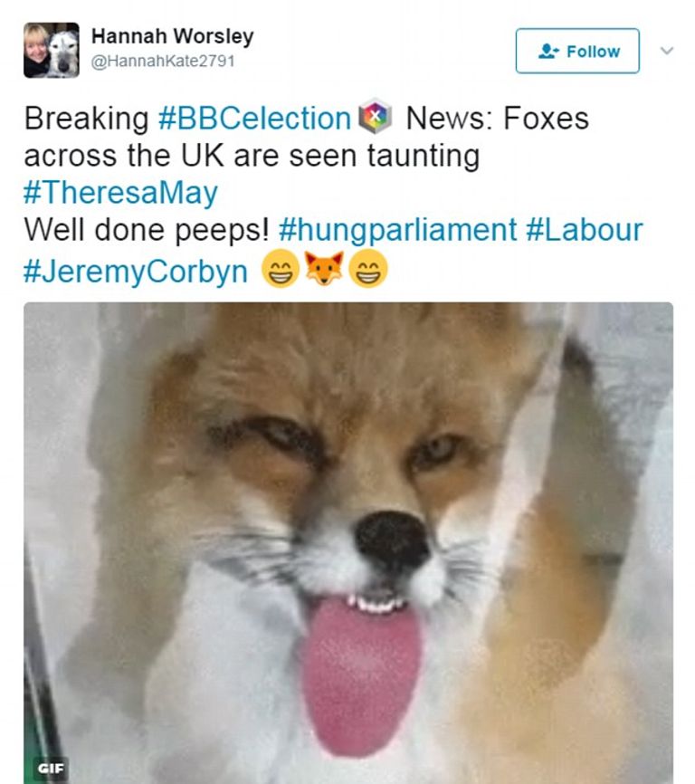Open the #Labour hashtag link
Screen dimensions: 695x784
point(584,230)
